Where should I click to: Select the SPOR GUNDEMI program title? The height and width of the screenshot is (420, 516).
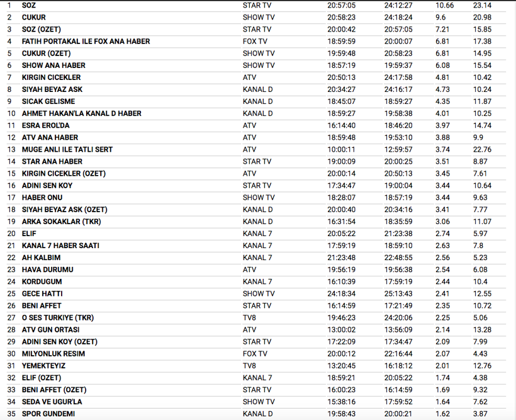point(48,414)
